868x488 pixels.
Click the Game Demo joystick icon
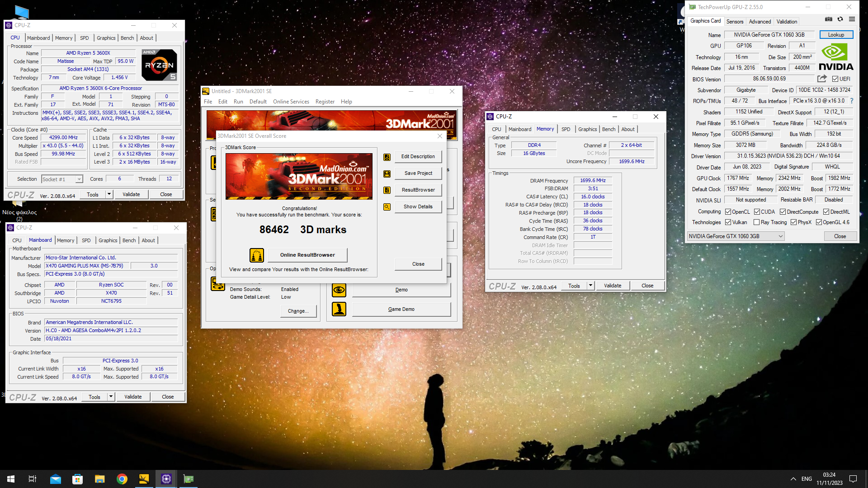pos(339,309)
